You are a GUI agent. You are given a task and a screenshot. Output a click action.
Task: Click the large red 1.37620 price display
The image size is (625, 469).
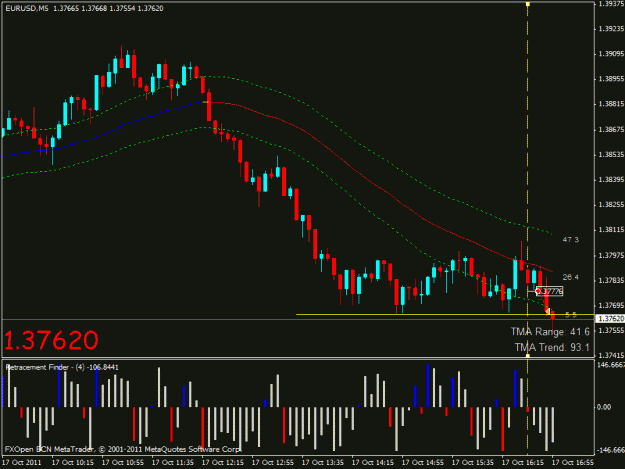point(51,340)
